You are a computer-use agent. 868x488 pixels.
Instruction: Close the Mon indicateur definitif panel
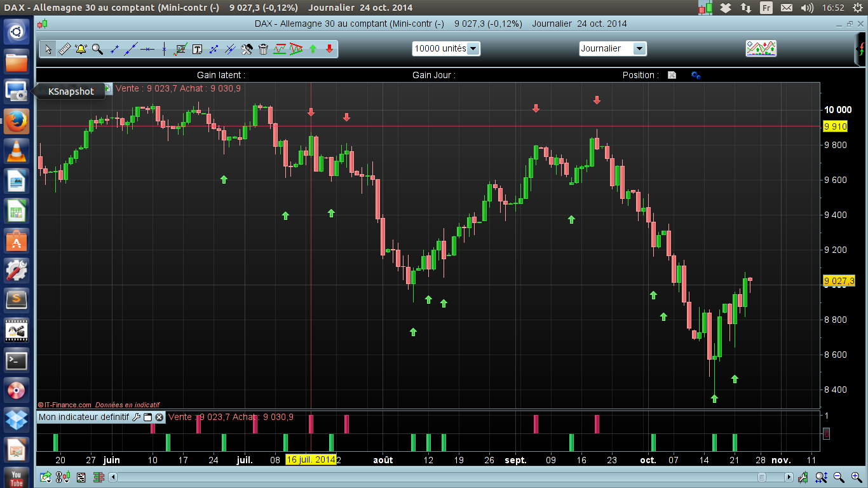coord(159,417)
